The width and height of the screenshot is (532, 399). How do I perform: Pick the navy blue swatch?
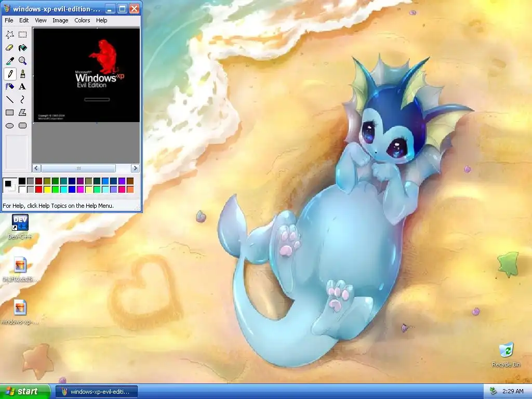[x=72, y=181]
